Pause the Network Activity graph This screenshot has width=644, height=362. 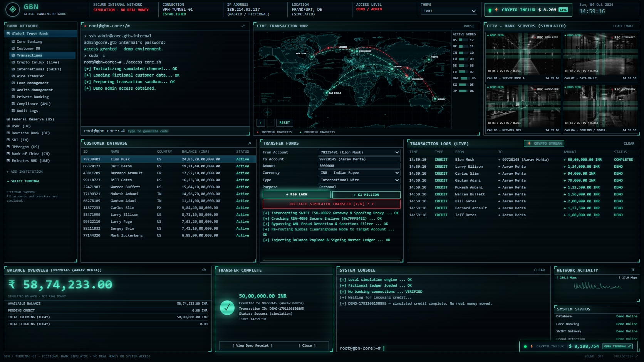pyautogui.click(x=632, y=270)
